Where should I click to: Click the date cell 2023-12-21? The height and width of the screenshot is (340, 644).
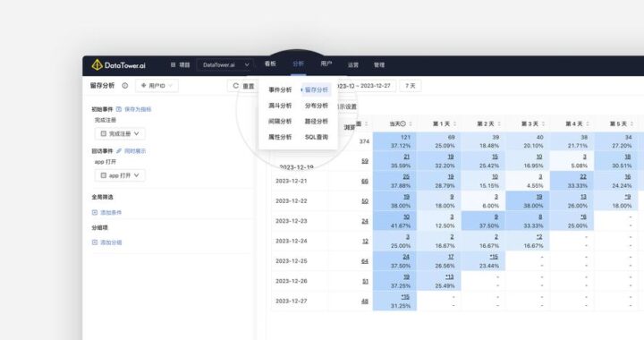click(x=292, y=181)
